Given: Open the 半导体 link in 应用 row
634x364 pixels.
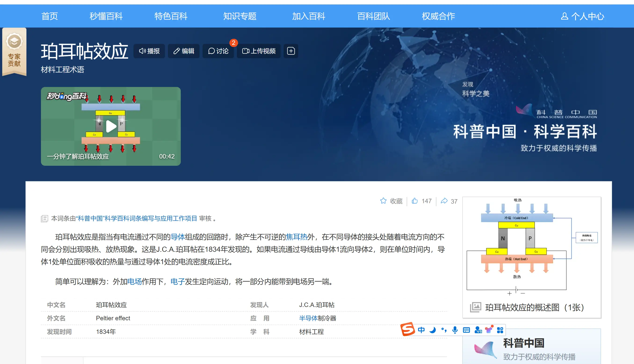Looking at the screenshot, I should pos(308,318).
